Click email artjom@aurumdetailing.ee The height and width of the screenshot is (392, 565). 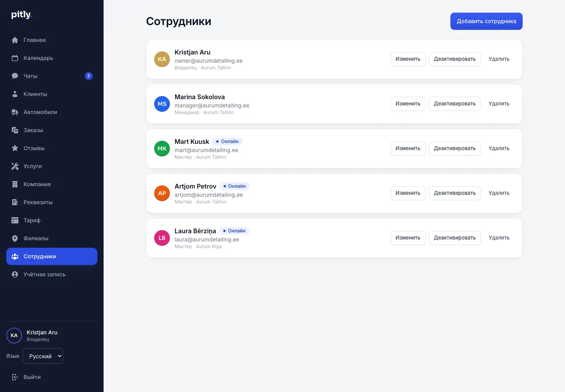[209, 195]
